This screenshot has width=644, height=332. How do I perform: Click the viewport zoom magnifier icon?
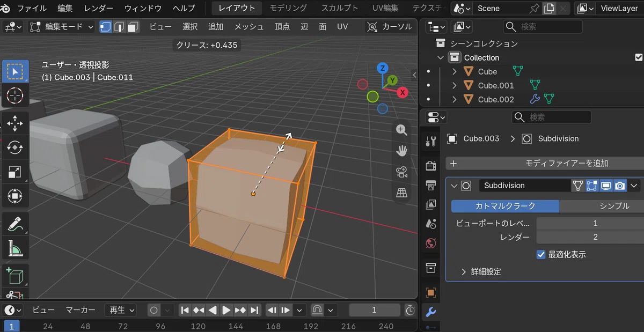[401, 129]
